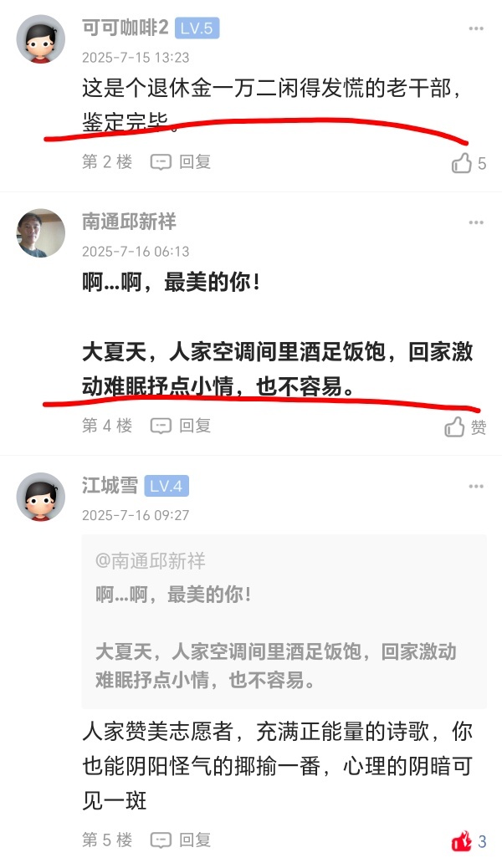
Task: Click 回复 text on floor 2
Action: [195, 162]
